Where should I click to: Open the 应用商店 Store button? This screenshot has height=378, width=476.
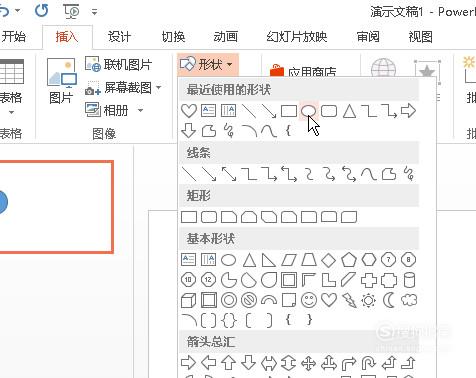click(303, 71)
